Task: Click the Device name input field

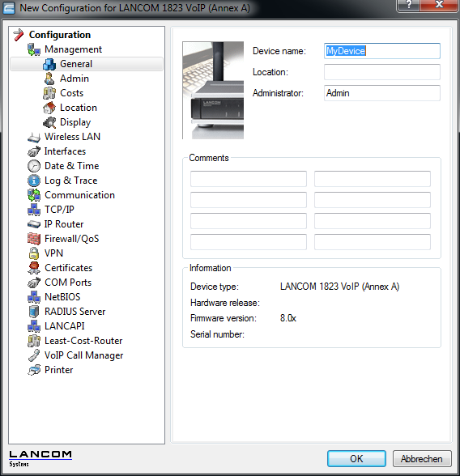Action: [x=382, y=51]
